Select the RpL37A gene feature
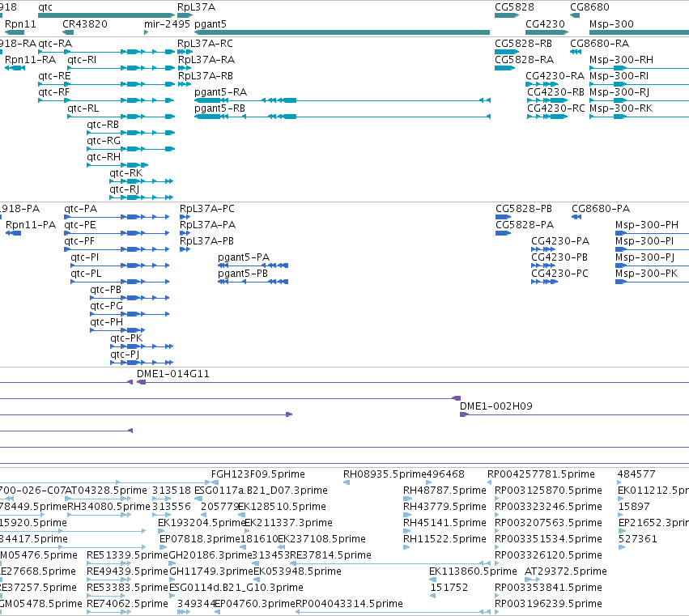Viewport: 689px width, 616px height. coord(185,15)
